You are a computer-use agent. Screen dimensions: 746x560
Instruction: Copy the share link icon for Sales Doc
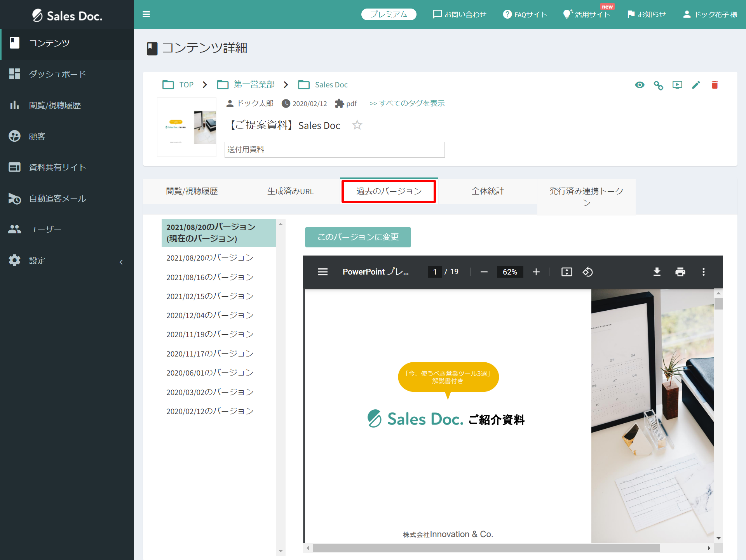coord(659,85)
